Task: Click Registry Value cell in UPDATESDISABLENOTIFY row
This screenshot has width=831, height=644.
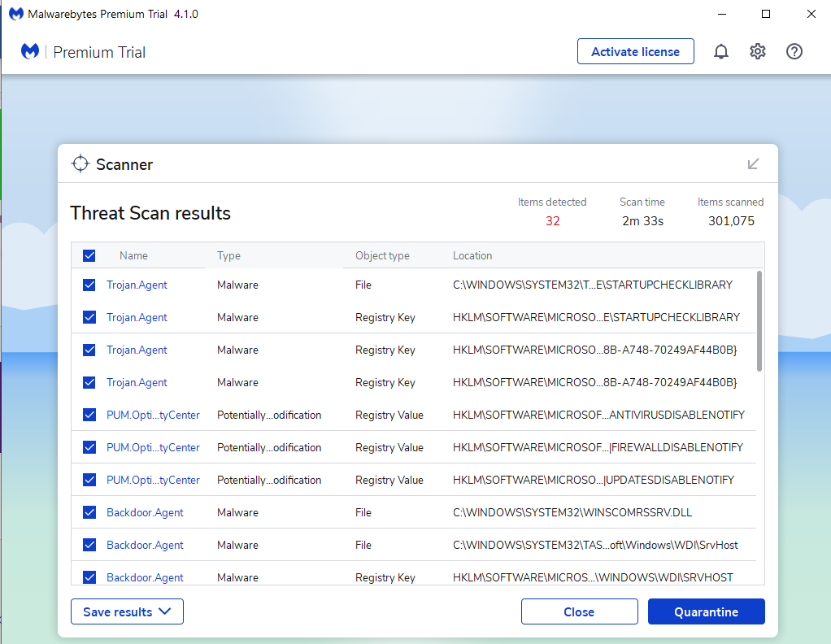Action: [x=389, y=480]
